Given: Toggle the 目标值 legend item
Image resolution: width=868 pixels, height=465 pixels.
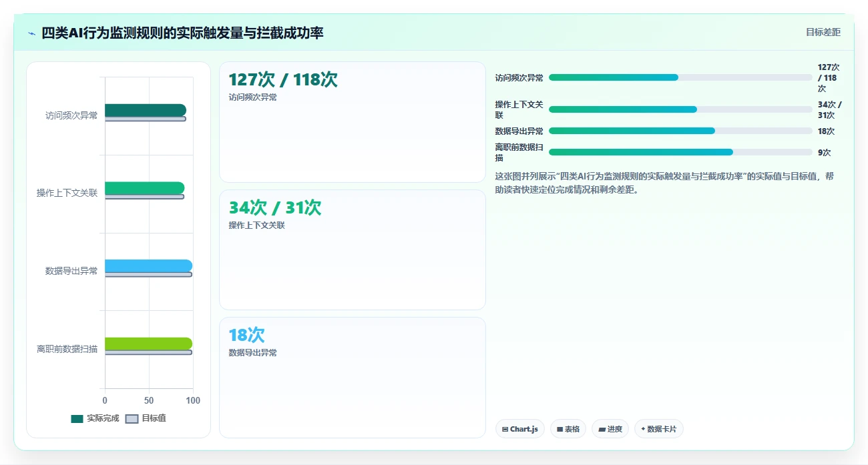Looking at the screenshot, I should click(146, 418).
